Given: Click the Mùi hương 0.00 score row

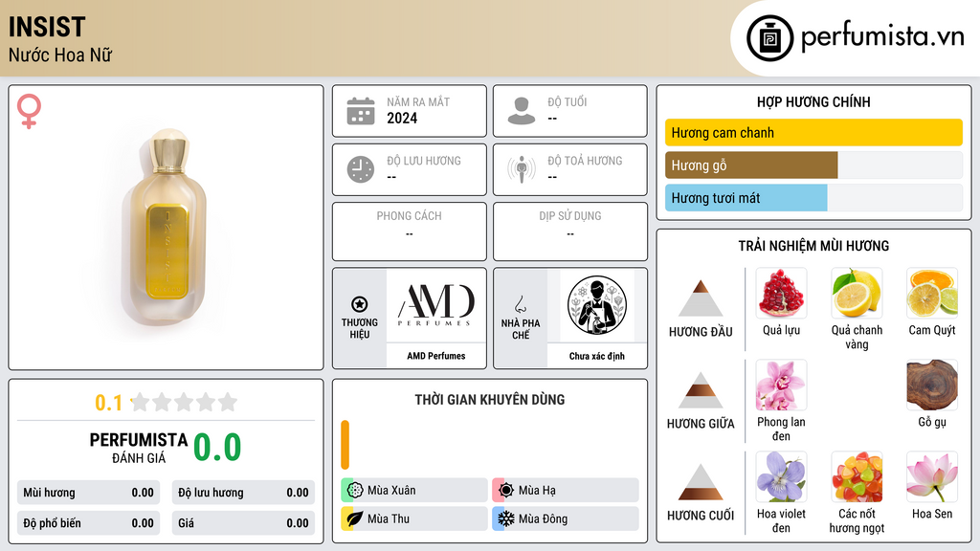Looking at the screenshot, I should (x=88, y=493).
